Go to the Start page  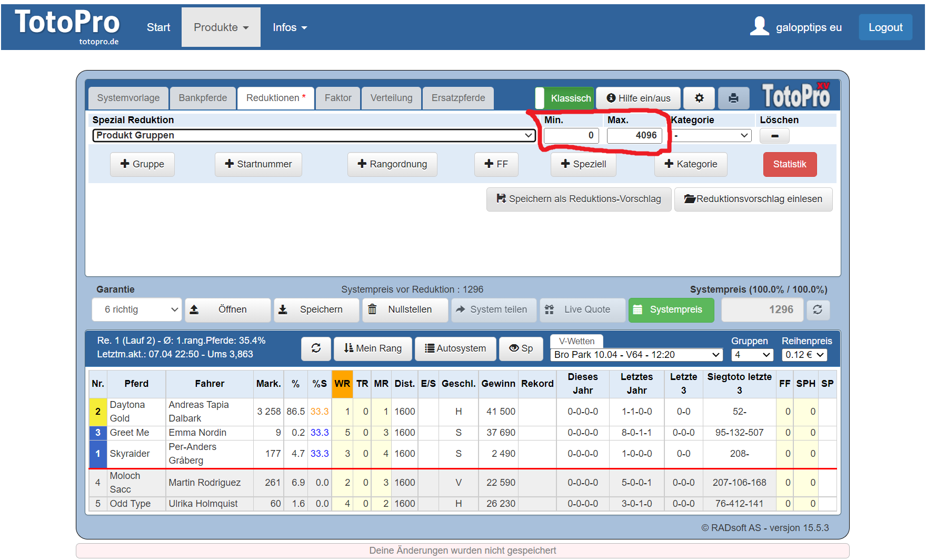point(158,27)
